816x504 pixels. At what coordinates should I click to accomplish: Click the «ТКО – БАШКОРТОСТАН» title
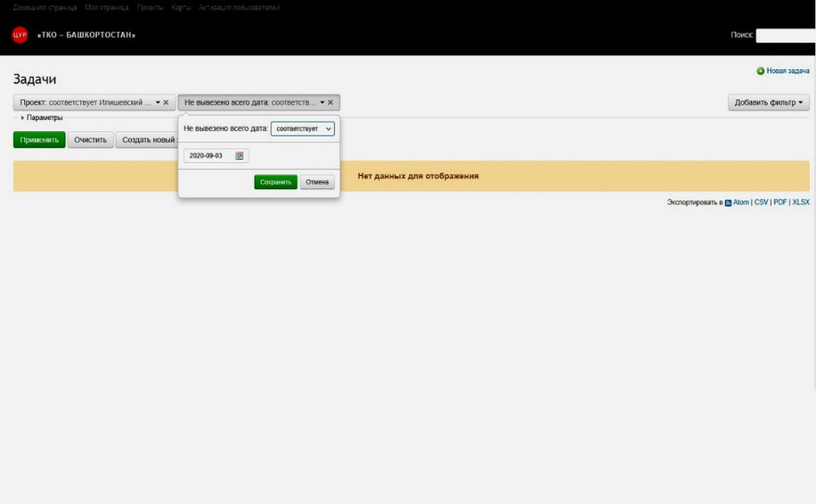pos(86,35)
